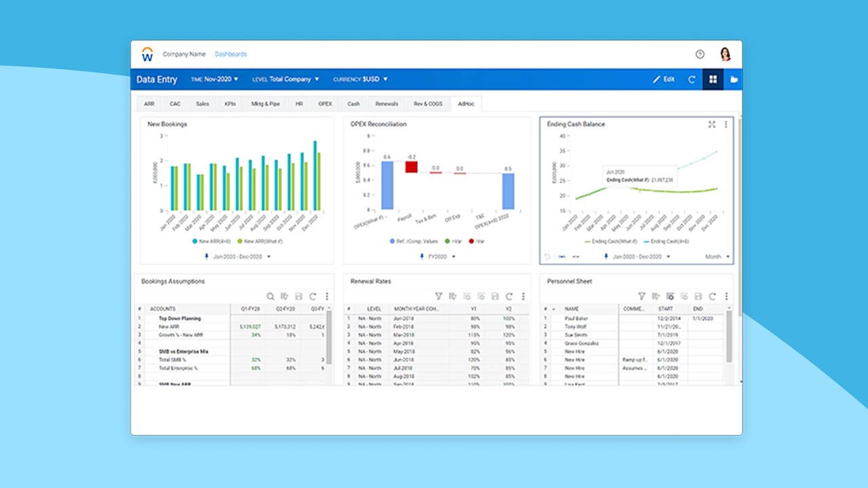Click the START column header in Personnel Sheet

[665, 309]
